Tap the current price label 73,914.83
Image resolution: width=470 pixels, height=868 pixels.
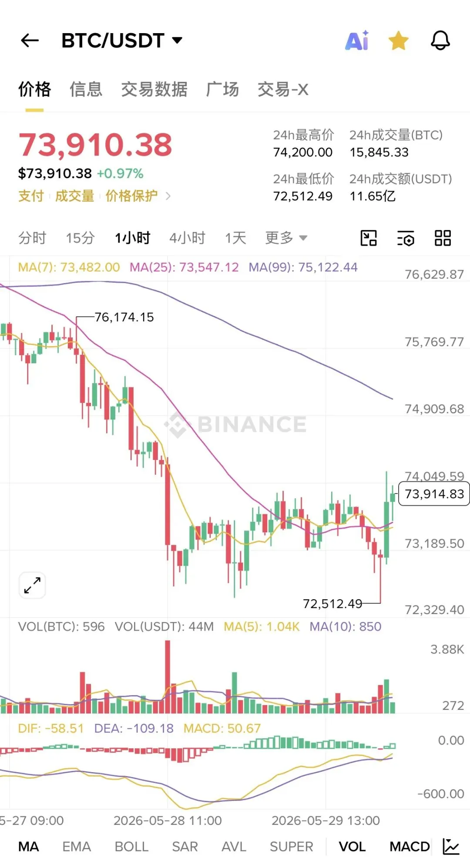(434, 493)
